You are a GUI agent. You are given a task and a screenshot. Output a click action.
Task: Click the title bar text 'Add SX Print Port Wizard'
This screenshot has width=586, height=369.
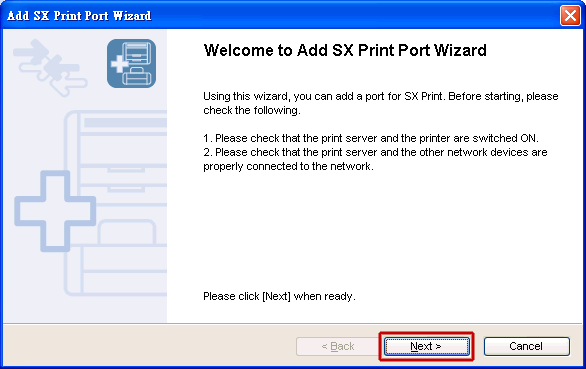tap(79, 16)
